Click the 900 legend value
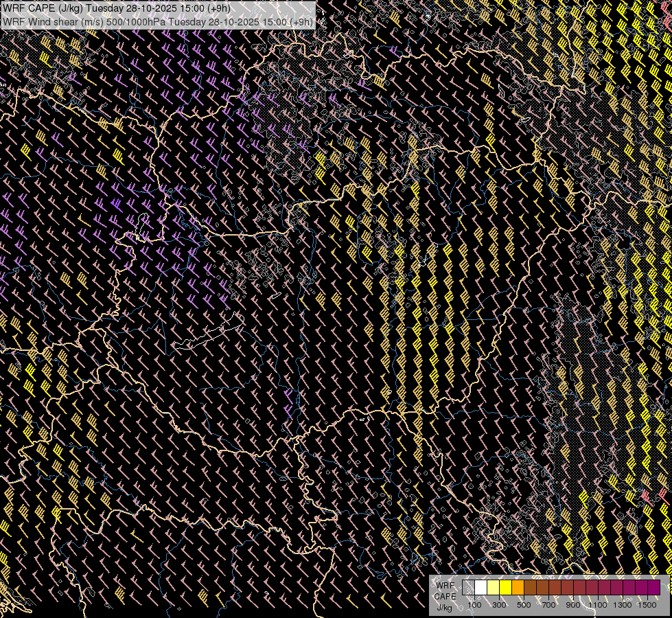This screenshot has width=672, height=618. 573,605
